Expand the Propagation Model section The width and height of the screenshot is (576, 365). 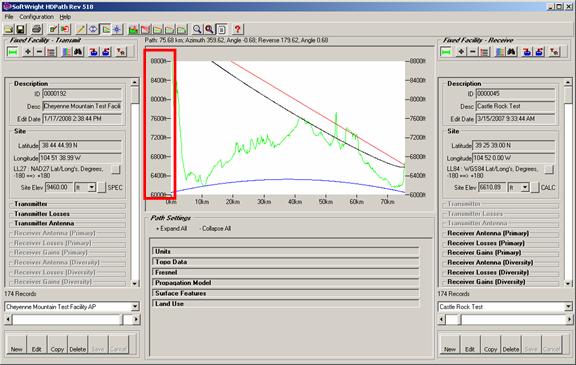click(285, 283)
